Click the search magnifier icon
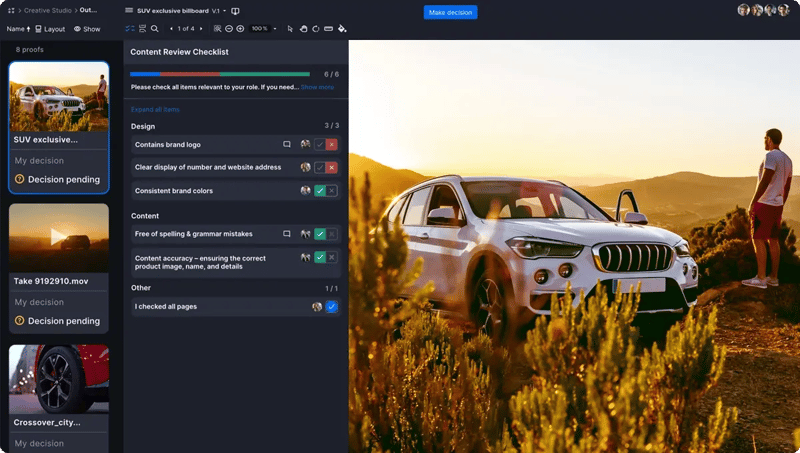This screenshot has width=800, height=453. click(155, 29)
